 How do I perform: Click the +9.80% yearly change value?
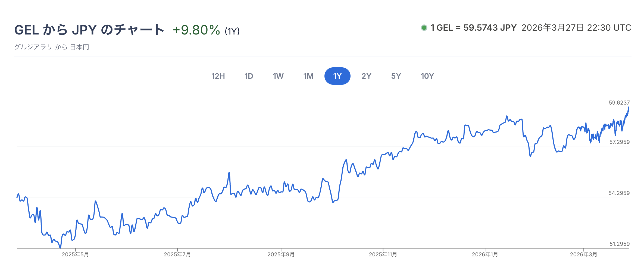pyautogui.click(x=196, y=30)
